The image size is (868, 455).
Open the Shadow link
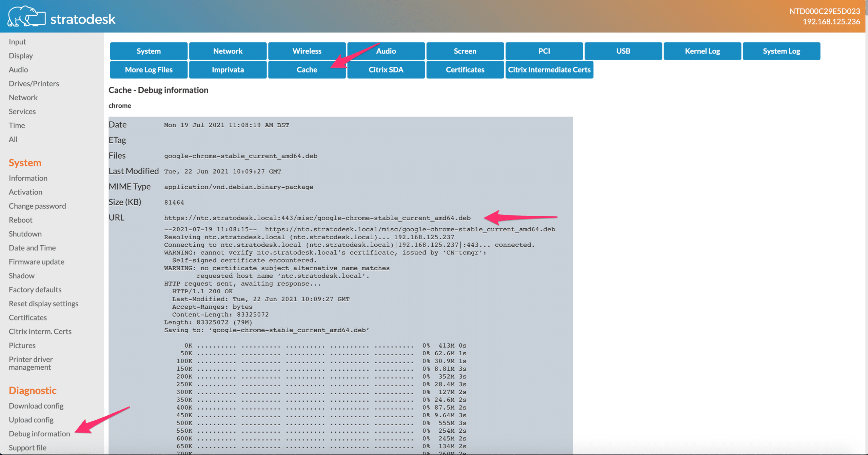tap(22, 275)
